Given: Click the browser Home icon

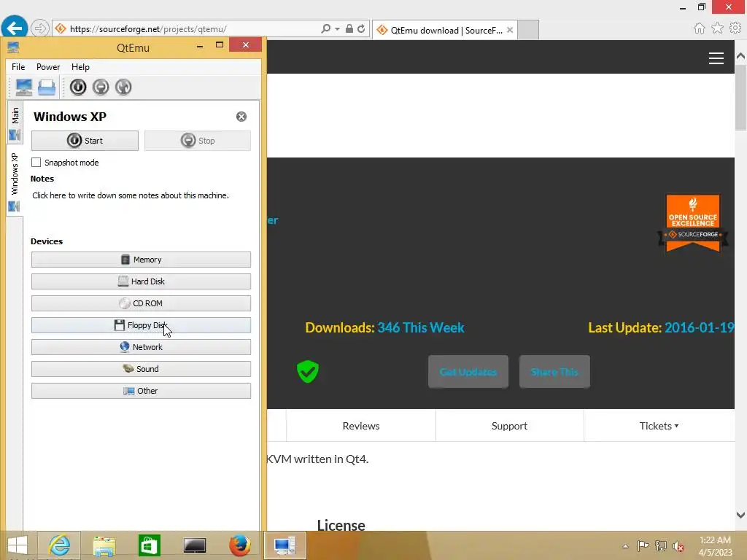Looking at the screenshot, I should coord(700,28).
